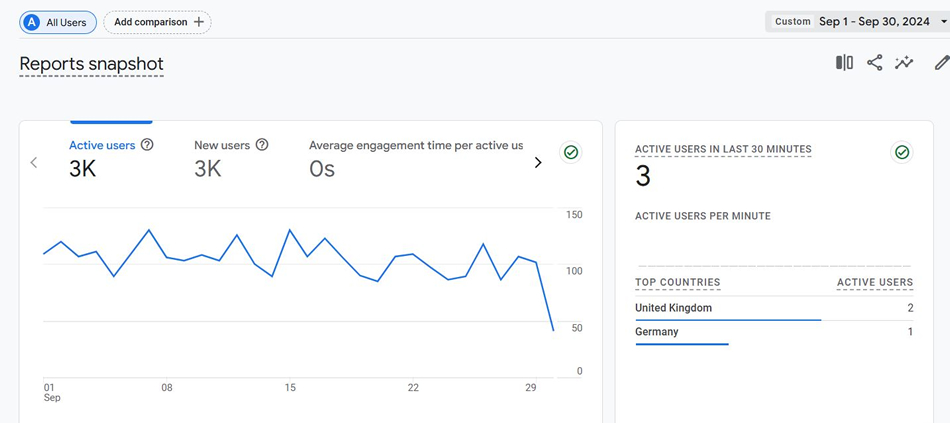Open Insights sparkline icon

pos(904,62)
